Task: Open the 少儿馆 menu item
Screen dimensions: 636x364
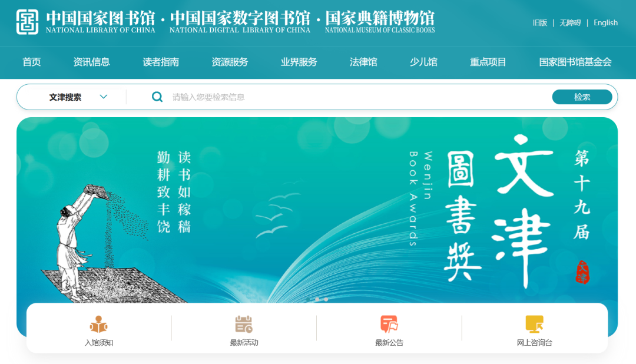Action: (x=423, y=62)
